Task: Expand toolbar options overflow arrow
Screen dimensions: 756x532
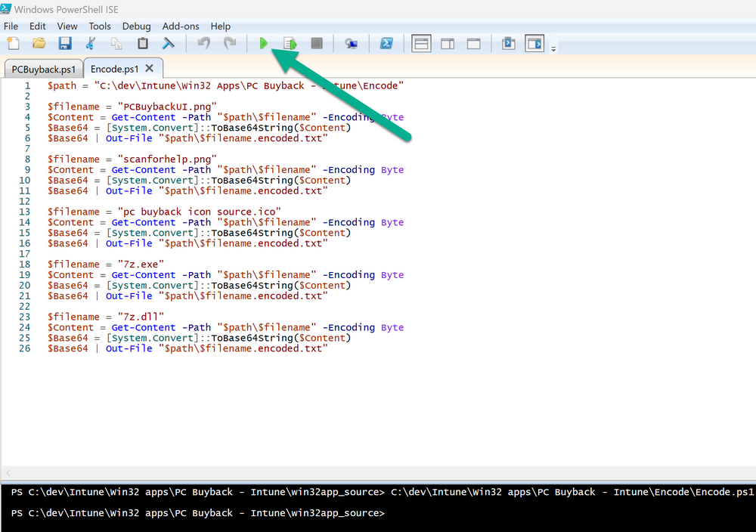Action: pyautogui.click(x=553, y=48)
